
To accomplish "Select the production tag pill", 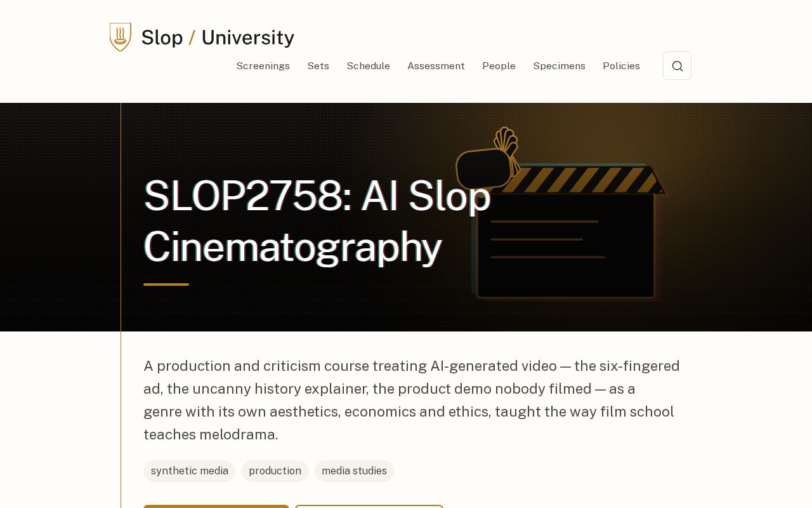I will tap(275, 471).
